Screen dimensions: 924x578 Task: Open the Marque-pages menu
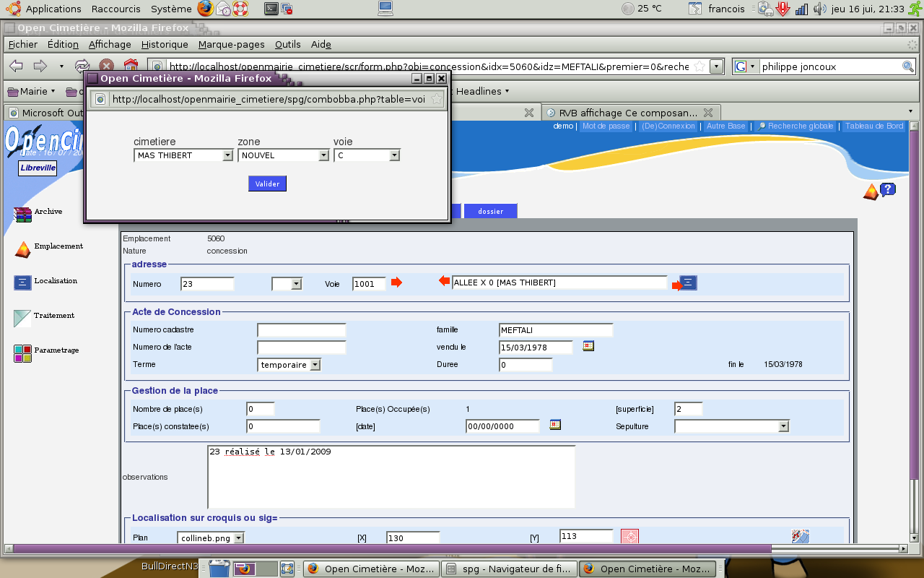point(232,44)
